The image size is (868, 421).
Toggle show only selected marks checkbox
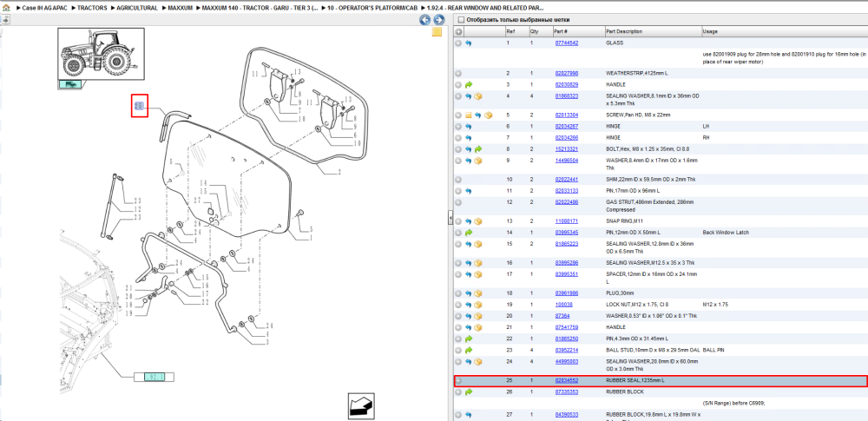tap(460, 19)
